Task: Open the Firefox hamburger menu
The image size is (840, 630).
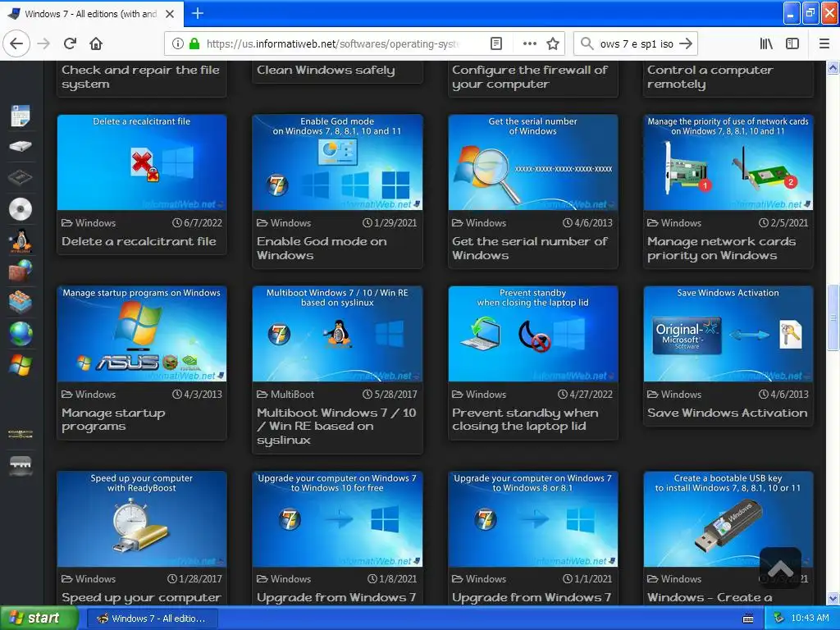Action: click(x=824, y=43)
